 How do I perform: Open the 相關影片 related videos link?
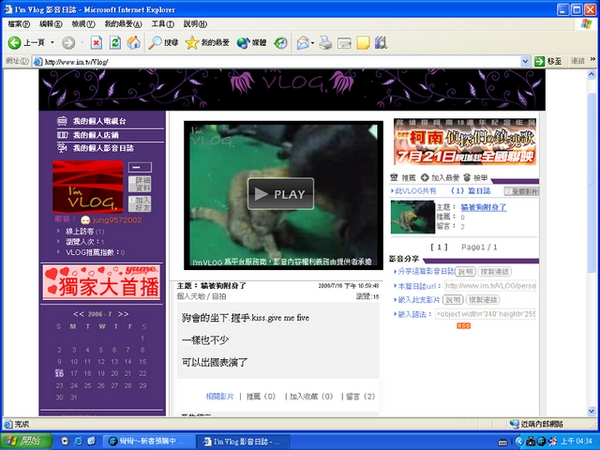tap(220, 396)
